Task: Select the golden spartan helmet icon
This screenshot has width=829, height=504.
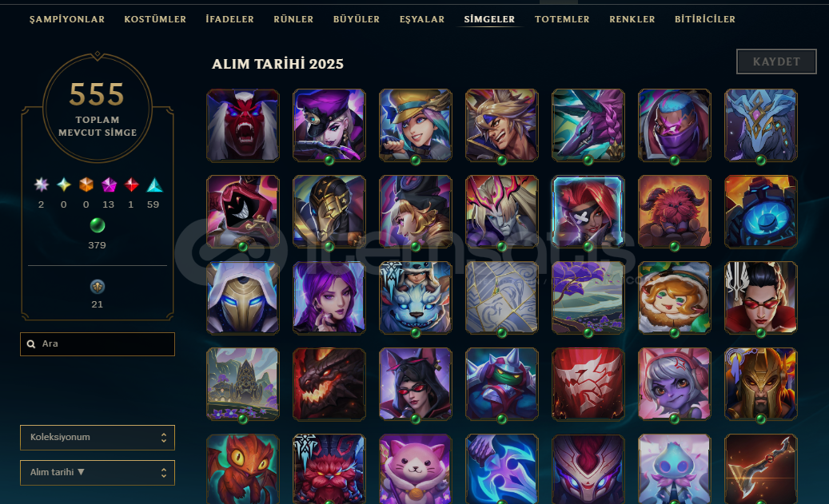Action: tap(760, 384)
